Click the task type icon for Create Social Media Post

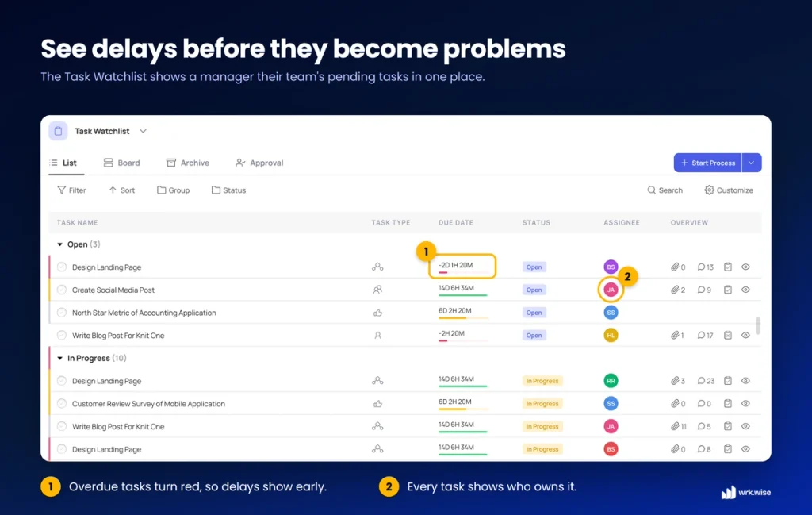(x=377, y=290)
